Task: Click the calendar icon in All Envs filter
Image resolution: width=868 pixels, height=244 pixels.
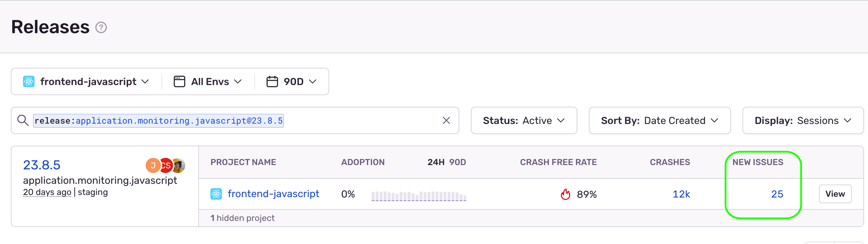Action: [179, 81]
